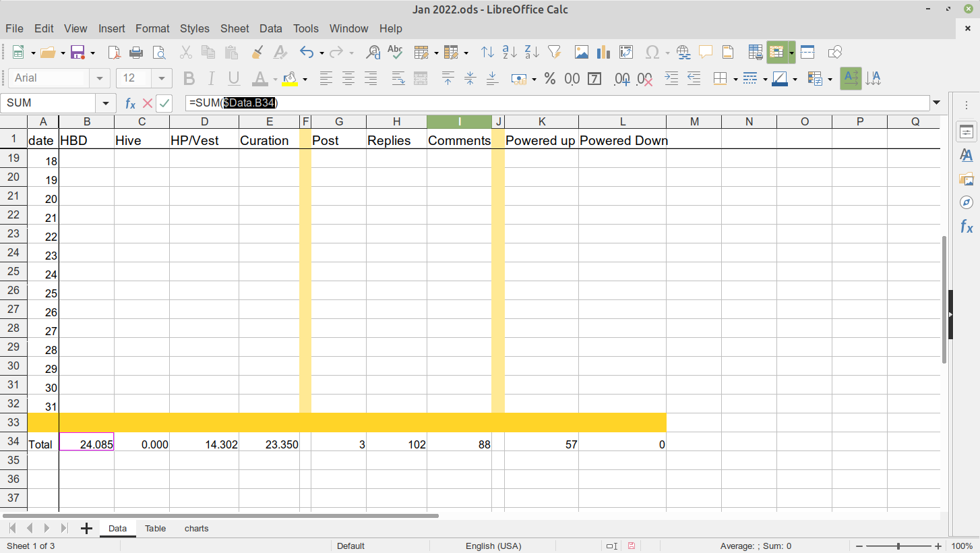The image size is (980, 553).
Task: Toggle Align Left button
Action: [x=326, y=79]
